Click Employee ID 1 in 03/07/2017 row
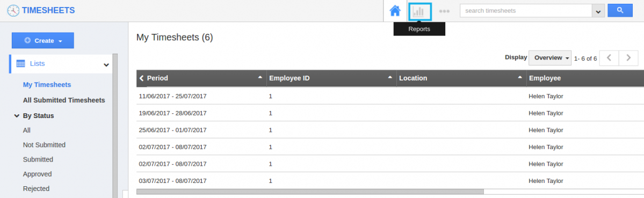This screenshot has height=198, width=644. pyautogui.click(x=270, y=180)
